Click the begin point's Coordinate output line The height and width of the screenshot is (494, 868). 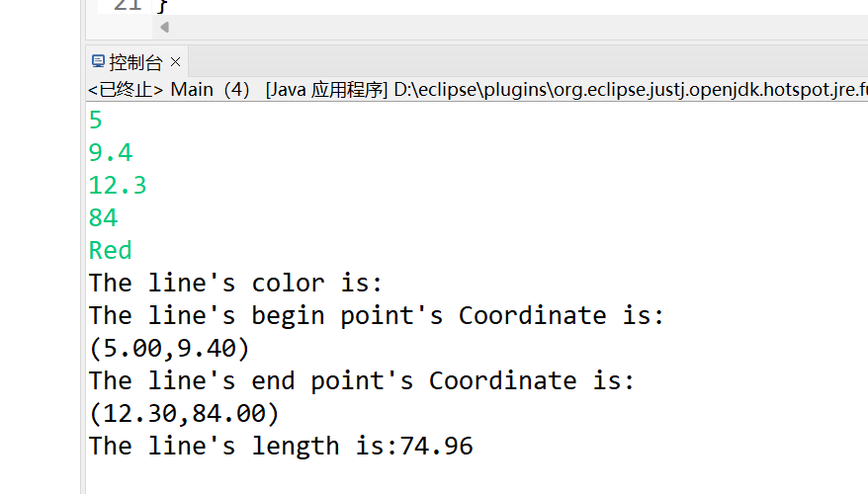click(x=377, y=316)
